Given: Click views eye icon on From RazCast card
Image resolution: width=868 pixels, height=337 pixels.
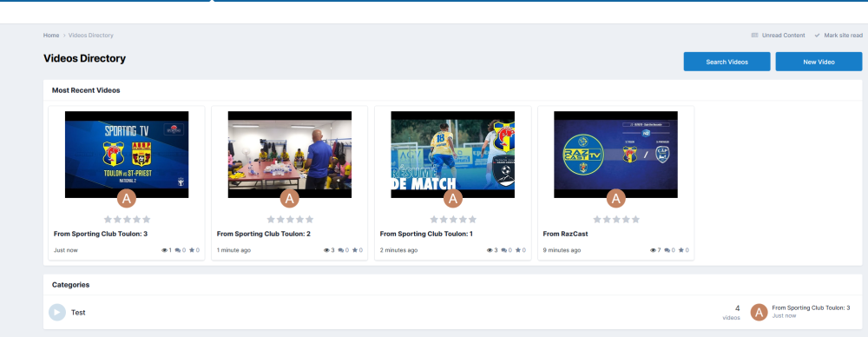Looking at the screenshot, I should [654, 250].
